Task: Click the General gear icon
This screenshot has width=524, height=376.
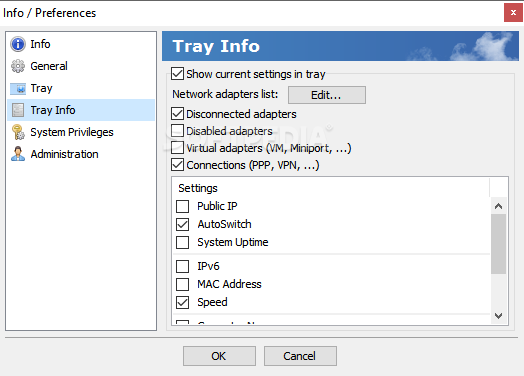Action: 18,66
